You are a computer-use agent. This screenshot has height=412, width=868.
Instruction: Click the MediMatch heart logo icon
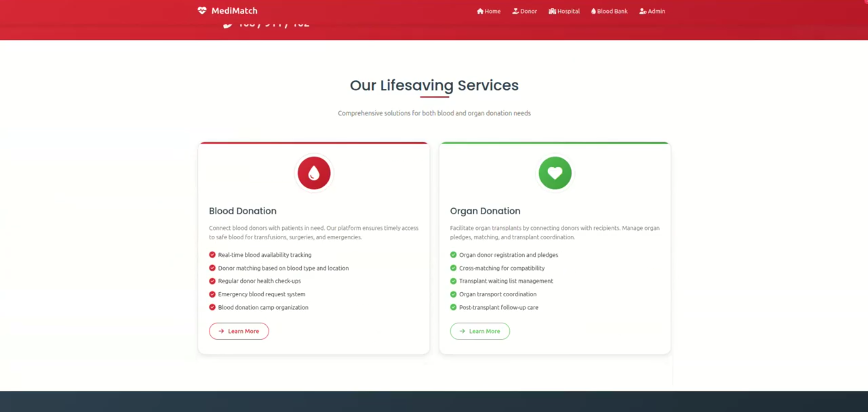click(x=202, y=11)
